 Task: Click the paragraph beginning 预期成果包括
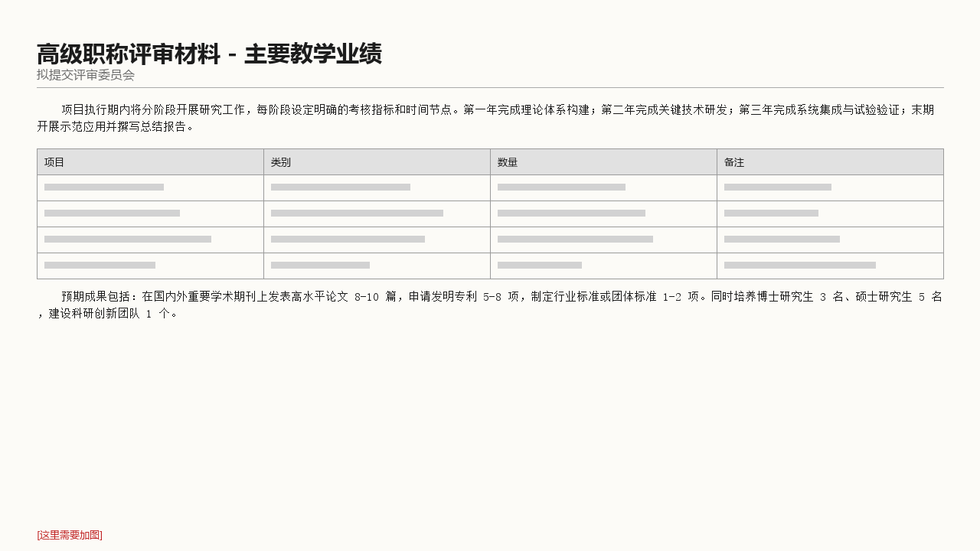[x=490, y=305]
